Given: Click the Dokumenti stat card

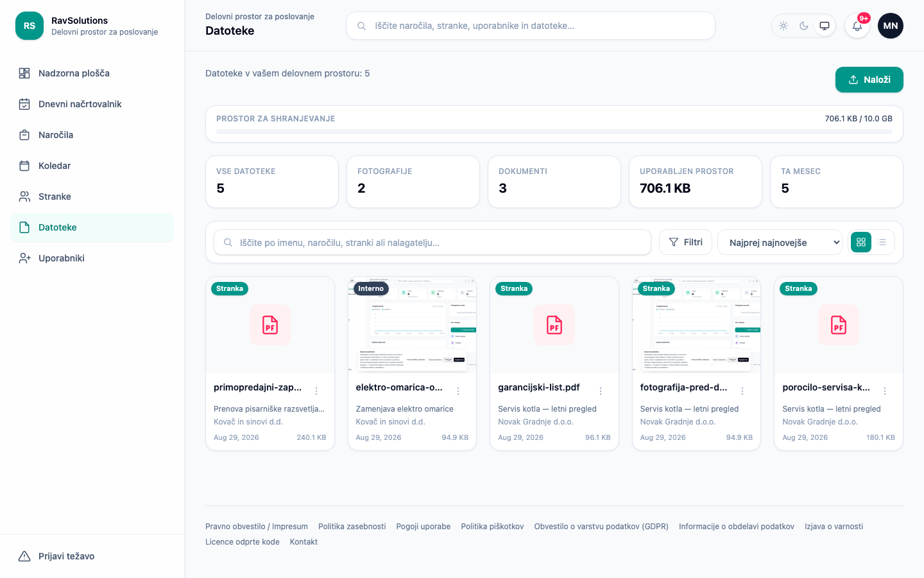Looking at the screenshot, I should [554, 182].
